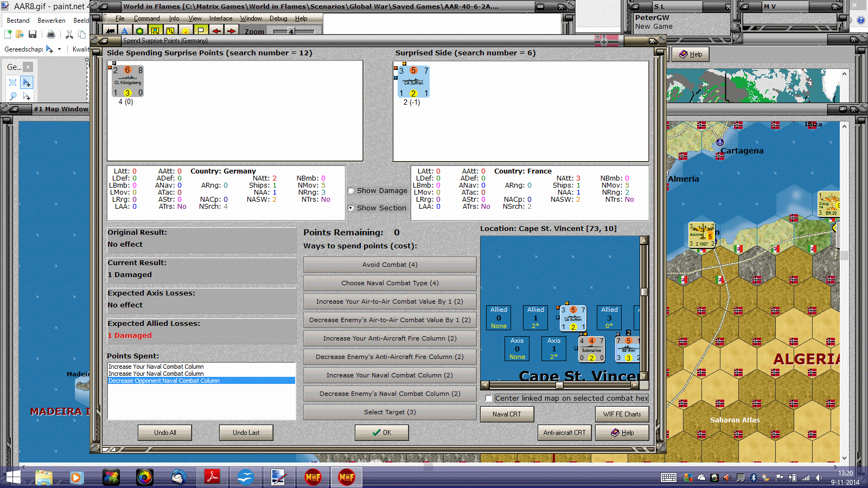868x488 pixels.
Task: Select the CA Suffren counter in surprised side panel
Action: [413, 82]
